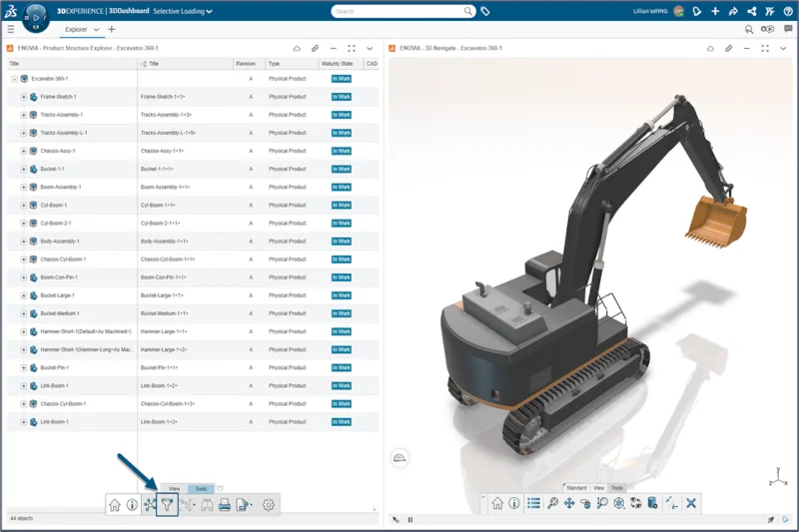Click the 3DEXPERIENCE compass play button
799x532 pixels.
36,17
